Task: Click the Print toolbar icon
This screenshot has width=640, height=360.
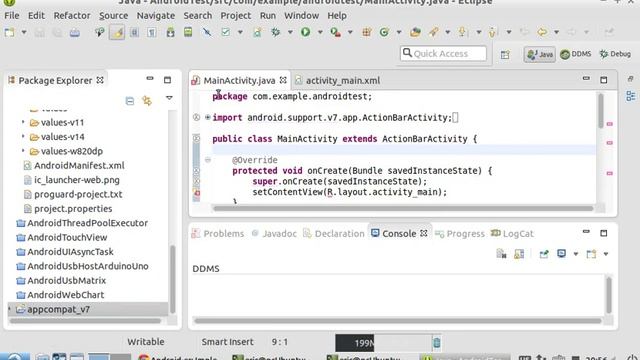Action: [x=75, y=32]
